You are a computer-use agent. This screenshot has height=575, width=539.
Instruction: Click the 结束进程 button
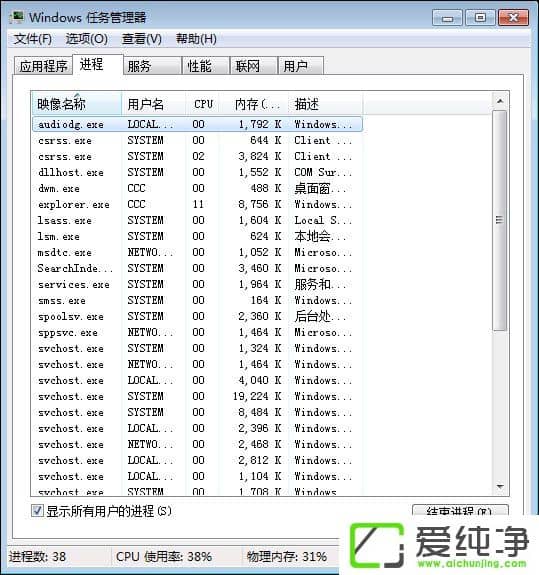(460, 510)
